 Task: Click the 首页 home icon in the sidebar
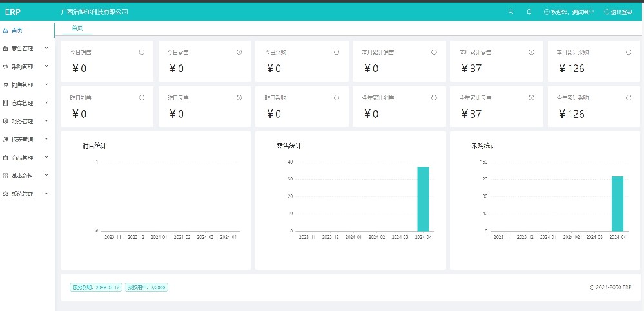pos(5,30)
